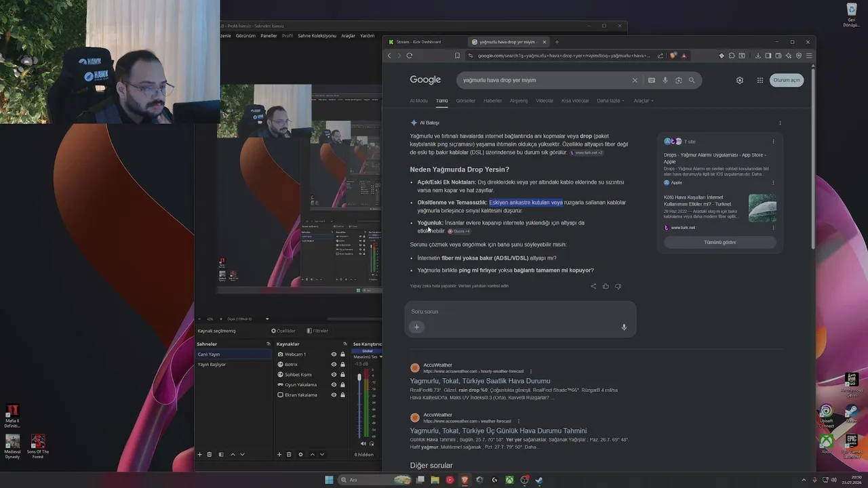Open Google quick settings gear
This screenshot has width=868, height=488.
(x=740, y=80)
